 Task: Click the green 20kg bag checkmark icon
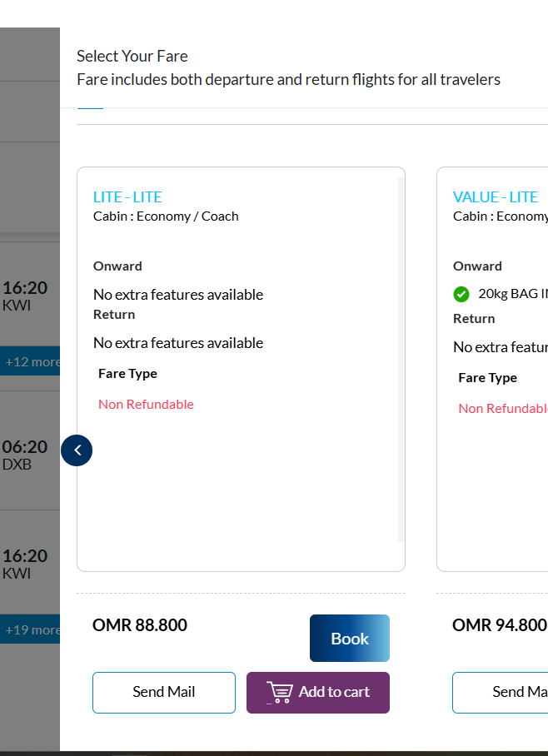[461, 294]
